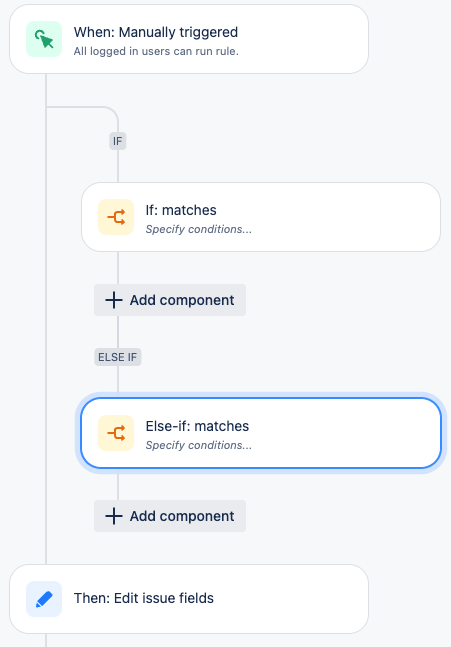Click the green manual trigger cursor icon

pyautogui.click(x=44, y=39)
